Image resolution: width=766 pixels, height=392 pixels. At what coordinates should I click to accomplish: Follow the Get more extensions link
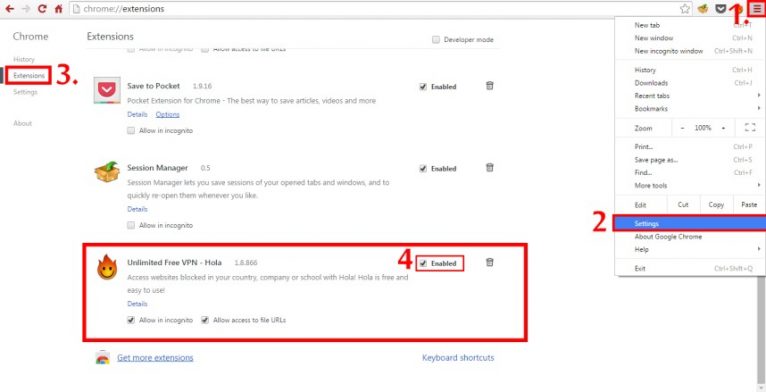(x=155, y=358)
